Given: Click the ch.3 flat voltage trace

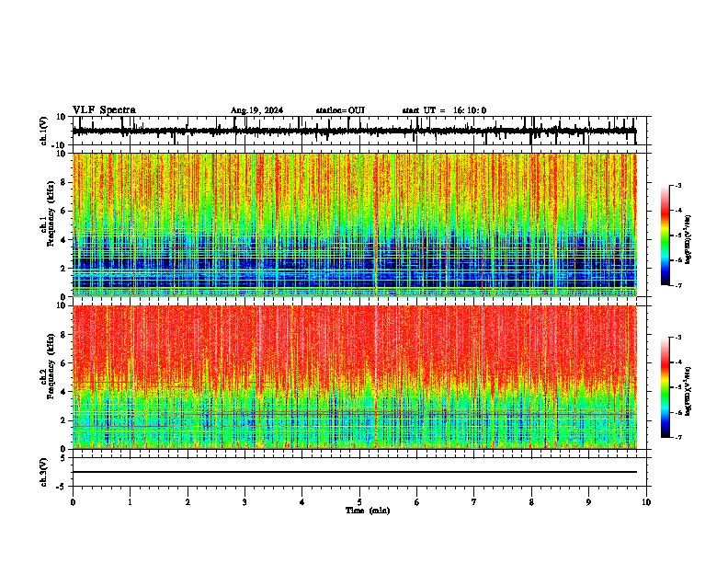Looking at the screenshot, I should click(355, 472).
